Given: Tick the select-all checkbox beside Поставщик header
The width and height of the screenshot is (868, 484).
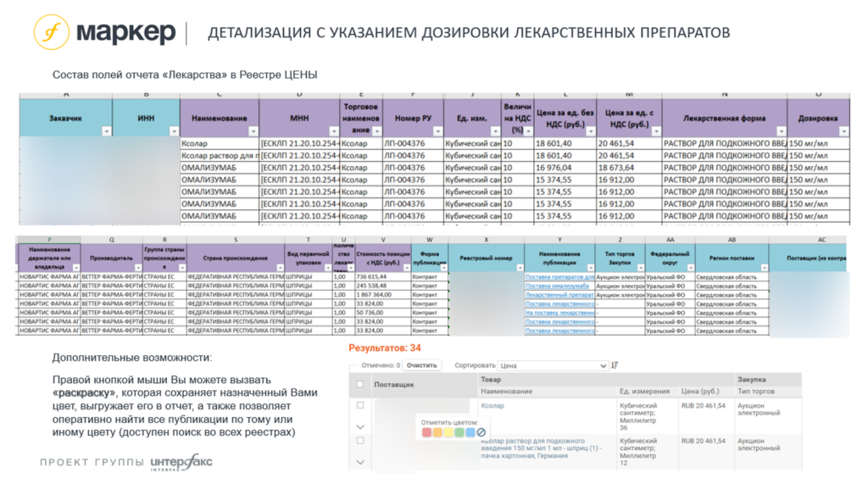Looking at the screenshot, I should (x=359, y=384).
